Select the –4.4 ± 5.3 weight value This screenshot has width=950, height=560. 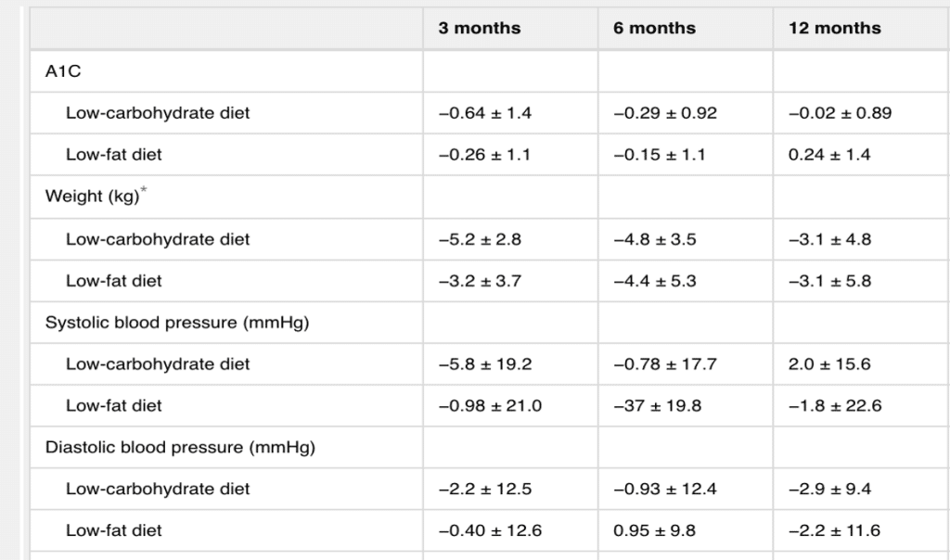click(x=655, y=282)
